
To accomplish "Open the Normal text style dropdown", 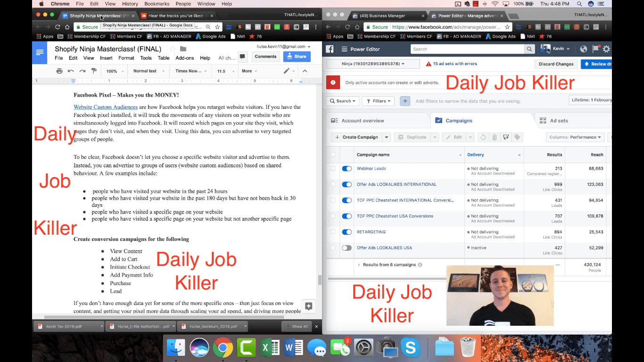I will pos(149,71).
